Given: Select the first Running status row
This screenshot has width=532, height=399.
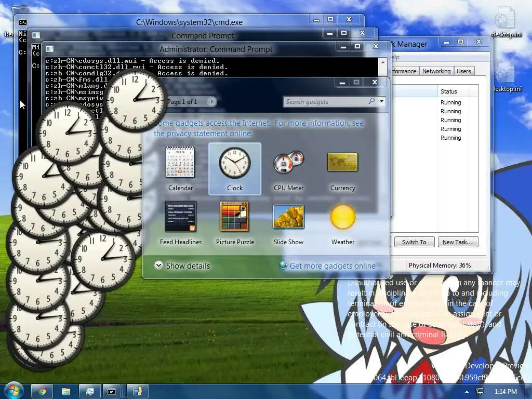Looking at the screenshot, I should tap(450, 102).
